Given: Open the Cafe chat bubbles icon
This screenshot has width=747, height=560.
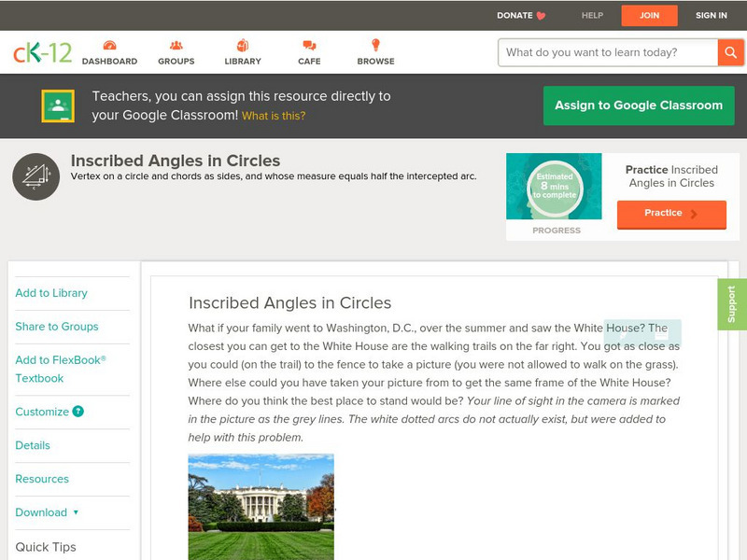Looking at the screenshot, I should 309,45.
